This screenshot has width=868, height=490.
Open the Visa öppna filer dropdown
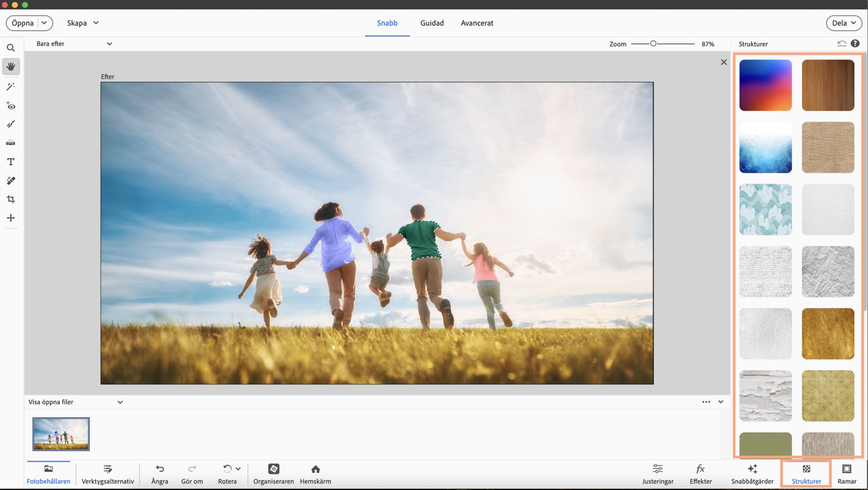75,402
